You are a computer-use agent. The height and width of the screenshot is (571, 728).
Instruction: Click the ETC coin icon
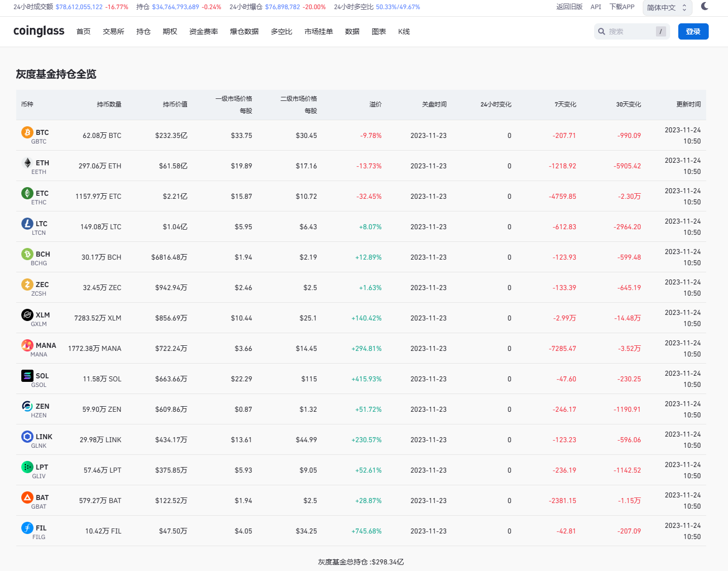(x=27, y=193)
